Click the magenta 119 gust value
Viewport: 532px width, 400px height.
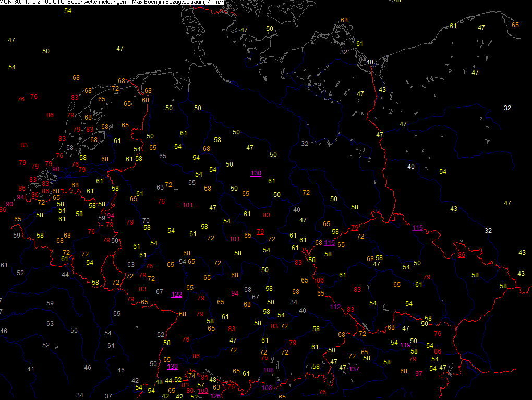click(405, 345)
